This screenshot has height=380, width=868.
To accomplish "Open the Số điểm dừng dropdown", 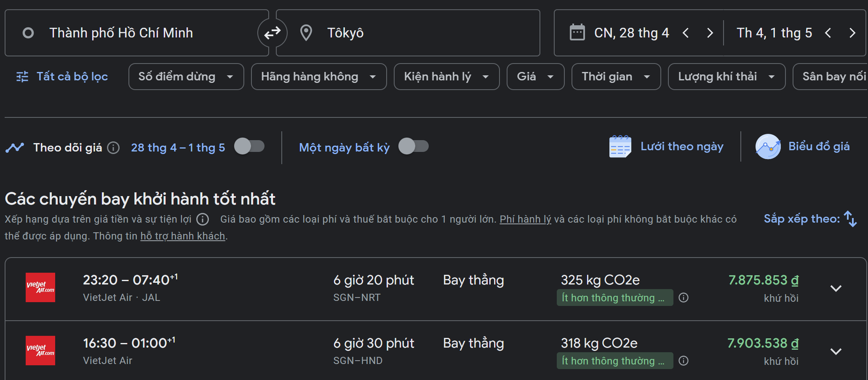I will point(186,77).
